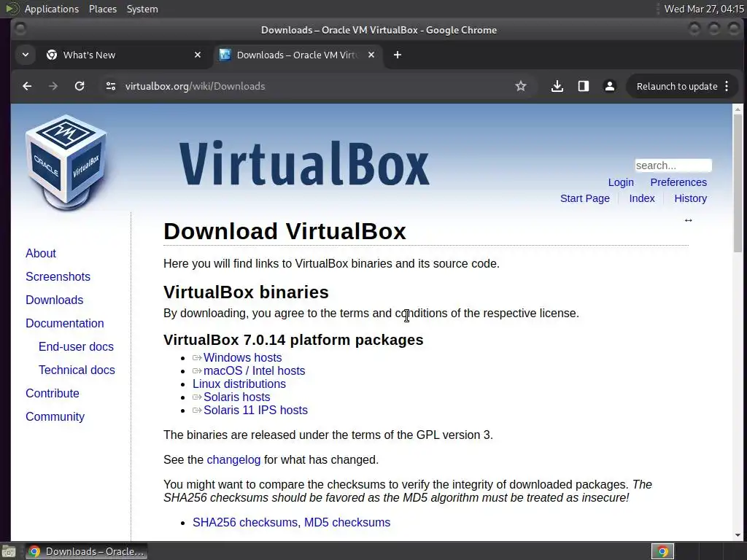Image resolution: width=747 pixels, height=560 pixels.
Task: Open site information icon in address bar
Action: 111,86
